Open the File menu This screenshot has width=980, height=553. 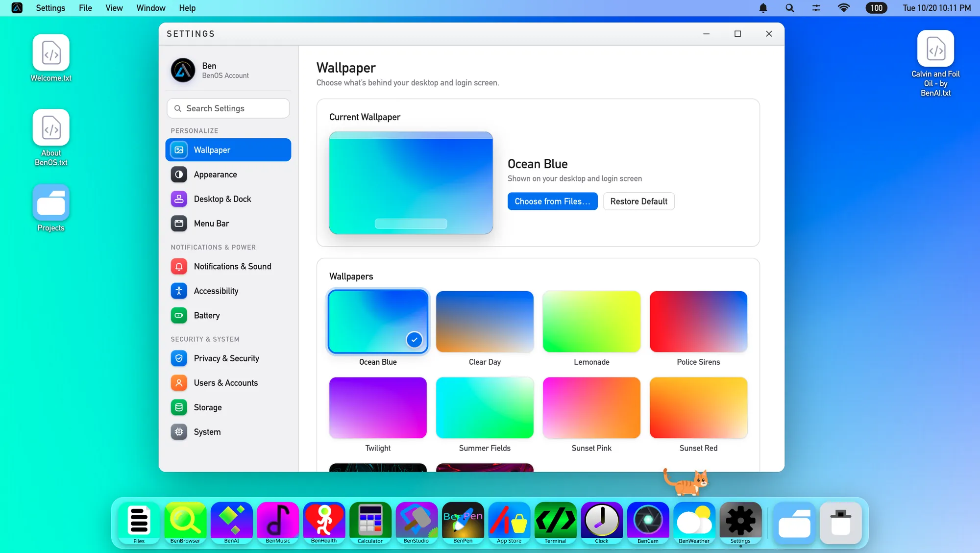85,8
